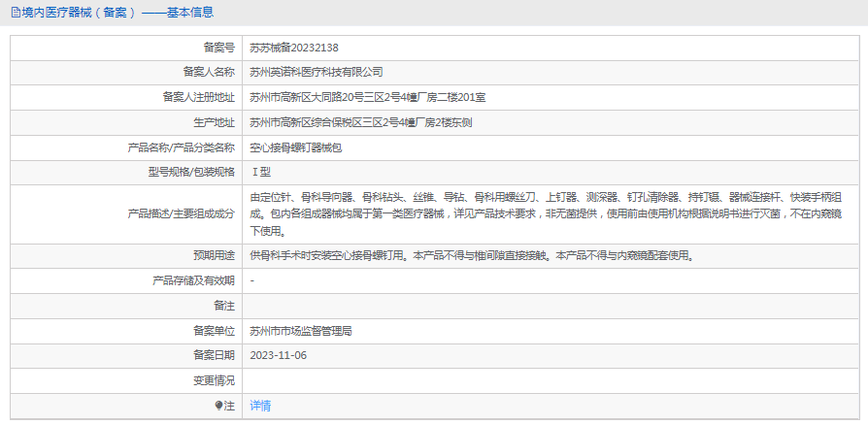This screenshot has height=425, width=868.
Task: Select the filing number 苏苏械备20232138
Action: click(x=294, y=48)
